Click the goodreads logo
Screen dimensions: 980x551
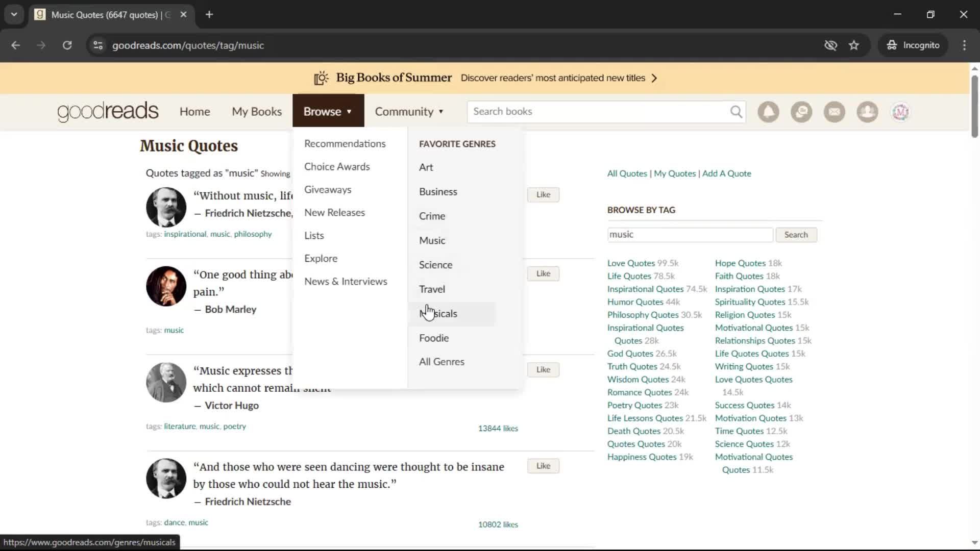108,112
